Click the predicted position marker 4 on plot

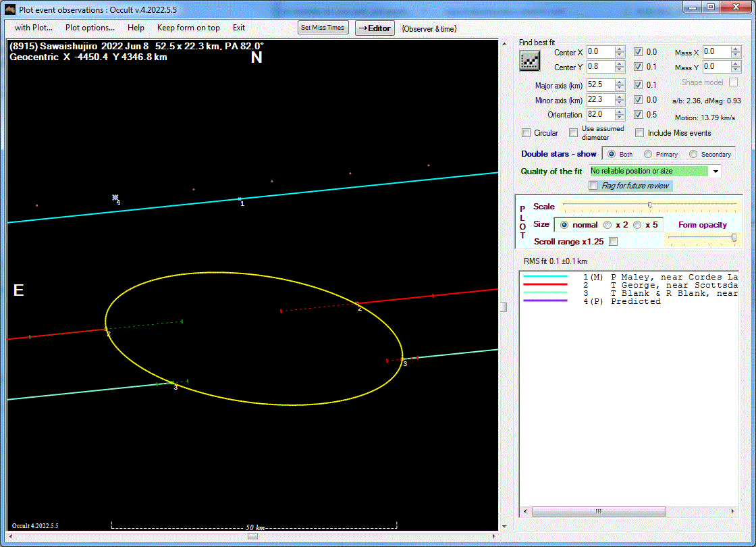click(x=115, y=197)
